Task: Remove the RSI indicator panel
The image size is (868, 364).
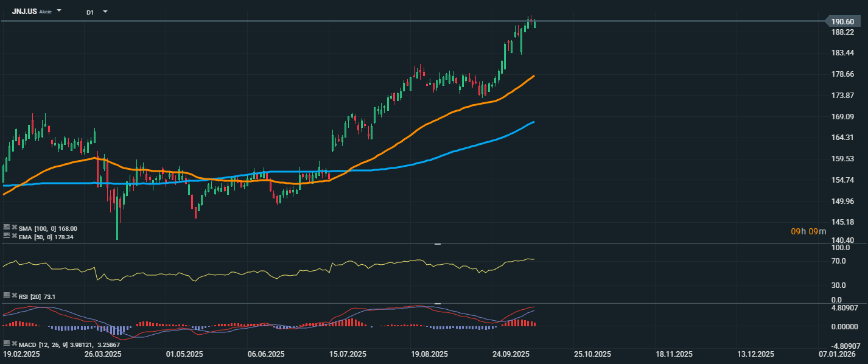Action: [x=14, y=295]
